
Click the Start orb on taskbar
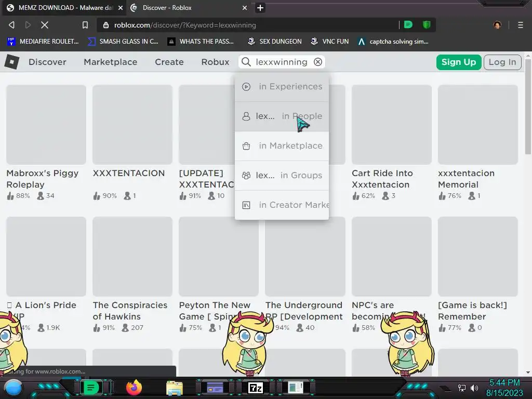14,388
